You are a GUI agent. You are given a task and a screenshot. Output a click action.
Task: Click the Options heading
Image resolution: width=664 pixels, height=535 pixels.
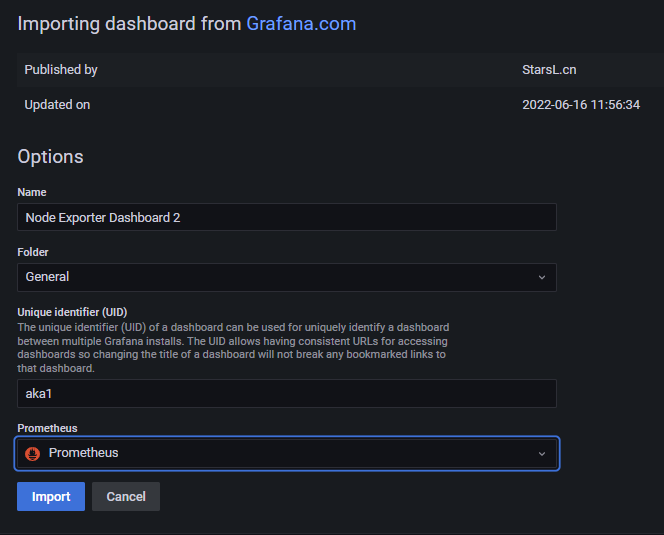(x=50, y=157)
